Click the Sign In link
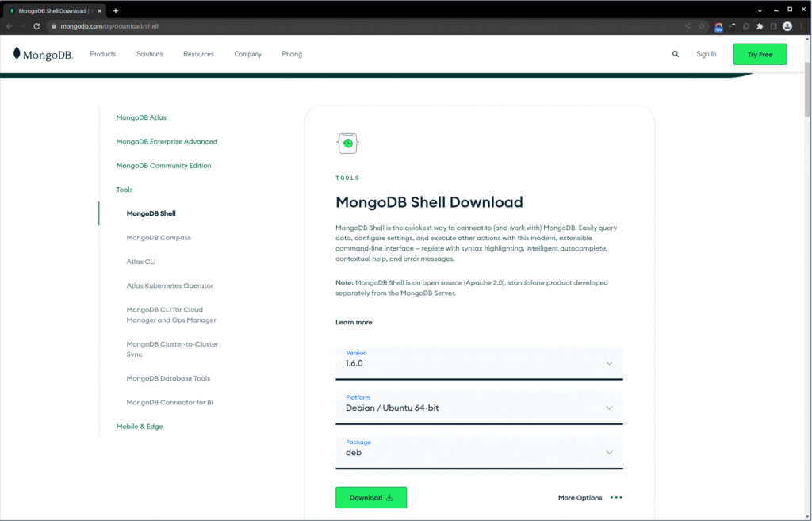The image size is (812, 521). [706, 54]
